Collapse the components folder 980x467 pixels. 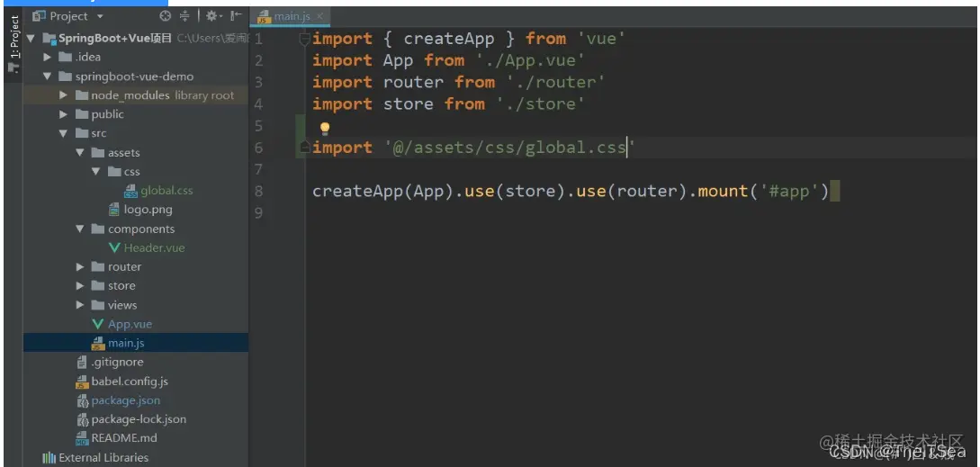coord(79,229)
